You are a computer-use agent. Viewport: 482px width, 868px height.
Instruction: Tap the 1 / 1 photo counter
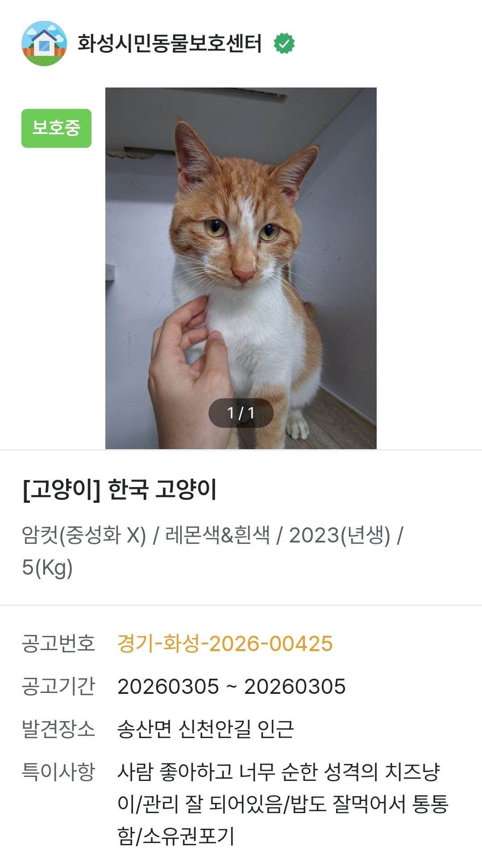[x=241, y=413]
